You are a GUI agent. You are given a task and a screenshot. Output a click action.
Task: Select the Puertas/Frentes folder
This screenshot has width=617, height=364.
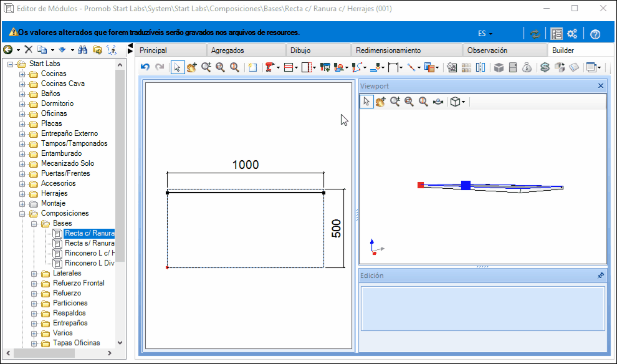point(65,173)
